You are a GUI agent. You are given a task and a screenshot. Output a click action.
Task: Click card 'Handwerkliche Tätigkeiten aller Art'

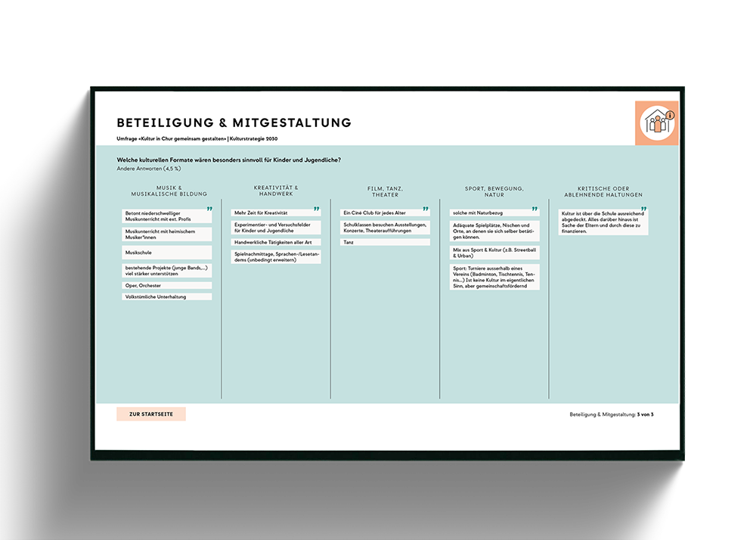coord(276,243)
